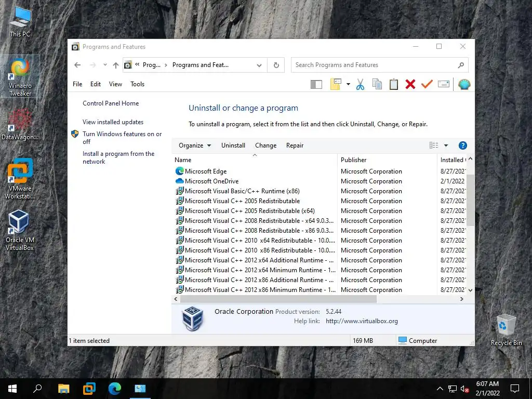The width and height of the screenshot is (532, 399).
Task: Click the blue Help question mark icon
Action: point(462,145)
